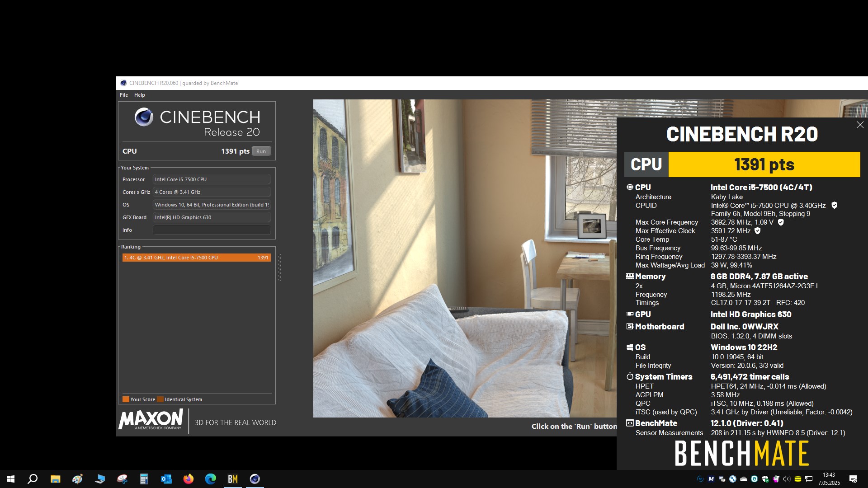Click the MAXON logo at the bottom left
Screen dimensions: 868x488
151,419
